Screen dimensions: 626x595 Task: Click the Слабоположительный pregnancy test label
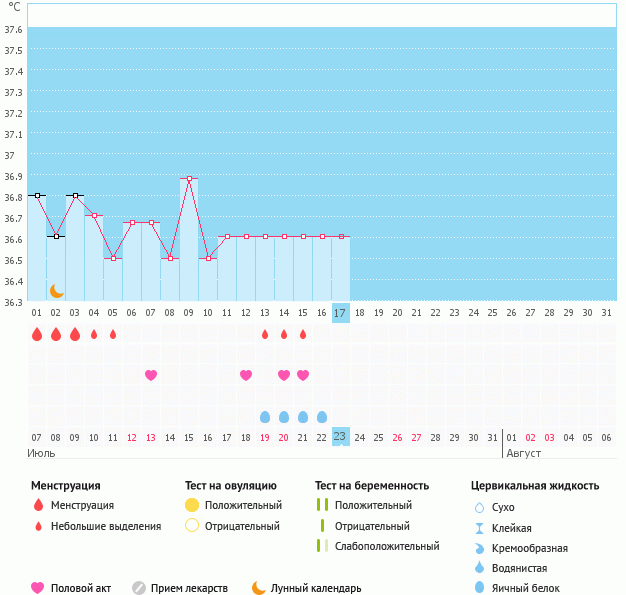pyautogui.click(x=387, y=546)
